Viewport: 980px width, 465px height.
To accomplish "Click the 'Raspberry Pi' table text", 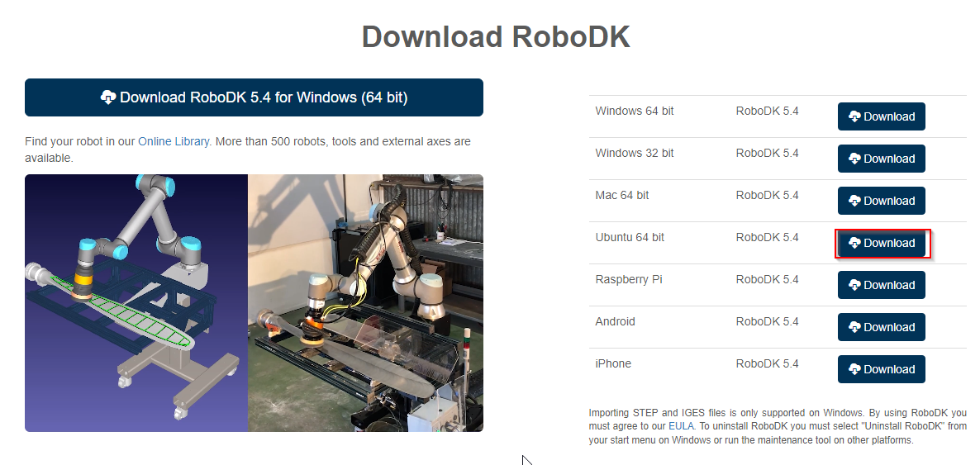I will [x=629, y=279].
